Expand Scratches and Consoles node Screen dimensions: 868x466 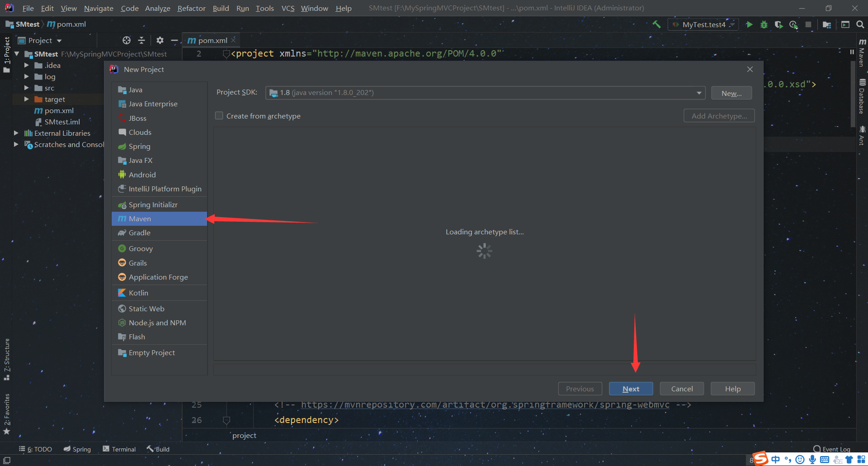pyautogui.click(x=16, y=144)
